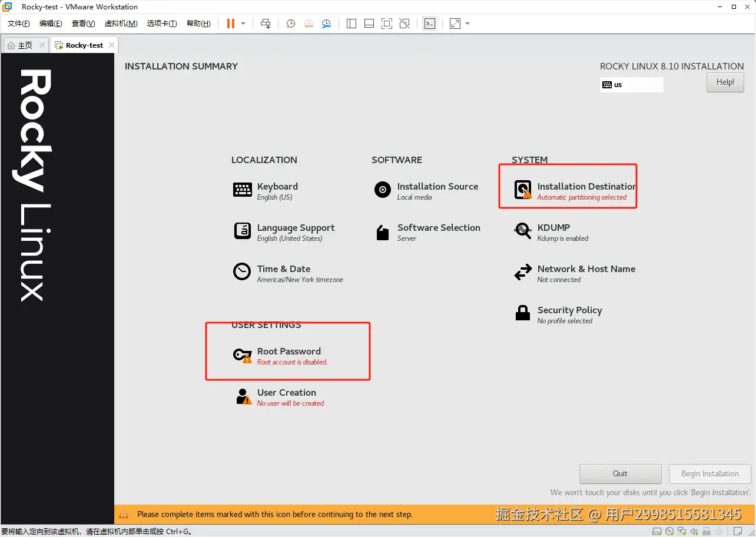Click the Network & Host Name label
Screen dimensions: 756x537
(x=586, y=268)
